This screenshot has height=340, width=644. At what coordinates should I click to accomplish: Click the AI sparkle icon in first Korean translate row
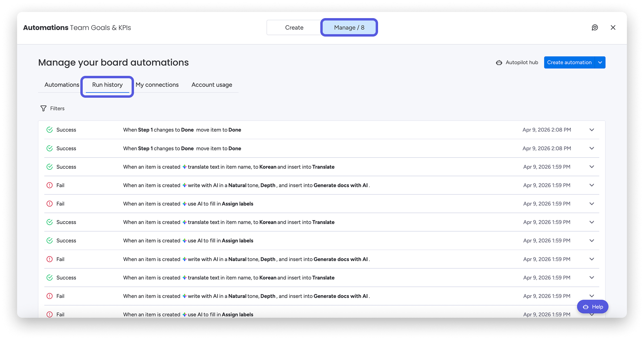point(185,167)
